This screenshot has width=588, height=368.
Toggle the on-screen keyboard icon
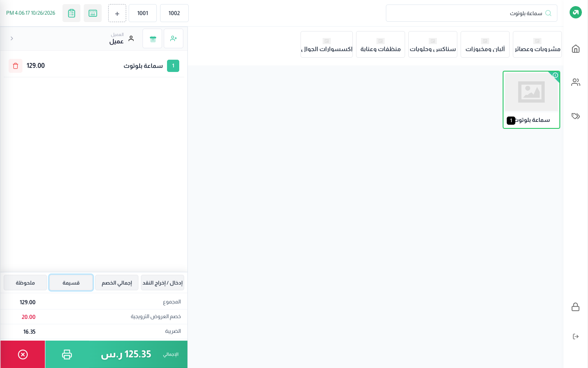[93, 13]
